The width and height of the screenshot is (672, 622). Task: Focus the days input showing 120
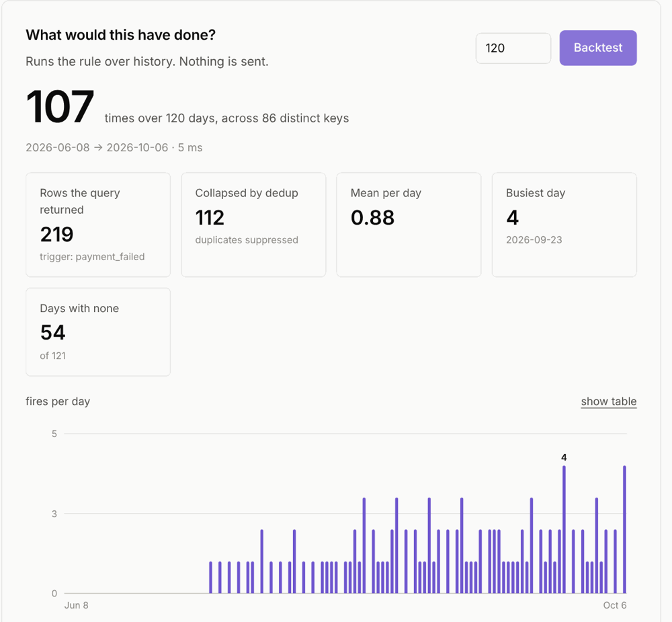[x=513, y=48]
